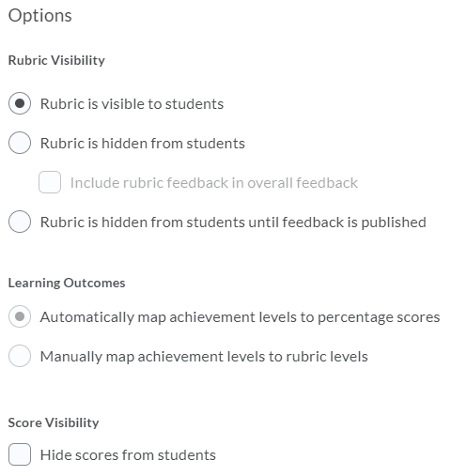Click the 'Manually map achievement levels to rubric levels' text
467x476 pixels.
click(x=204, y=357)
